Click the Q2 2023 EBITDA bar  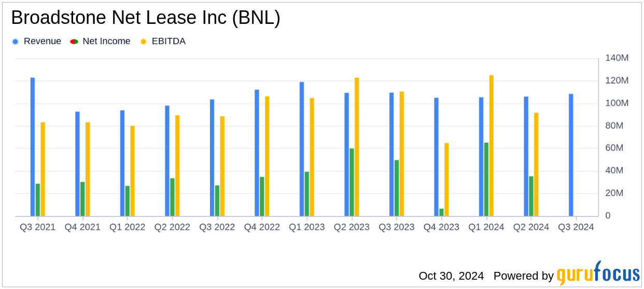357,147
